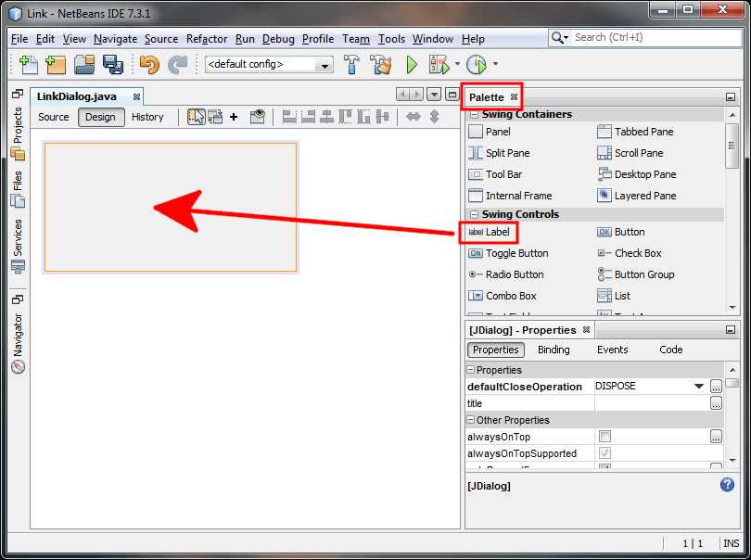
Task: Activate Connection Mode in the designer toolbar
Action: click(215, 117)
